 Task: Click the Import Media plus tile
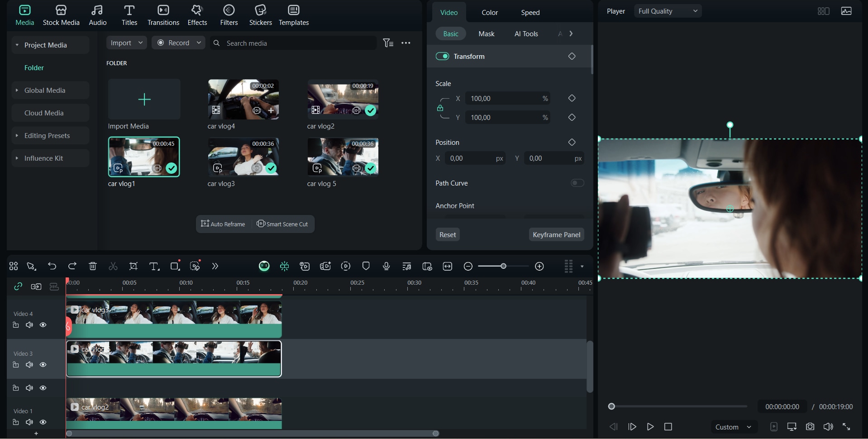144,99
